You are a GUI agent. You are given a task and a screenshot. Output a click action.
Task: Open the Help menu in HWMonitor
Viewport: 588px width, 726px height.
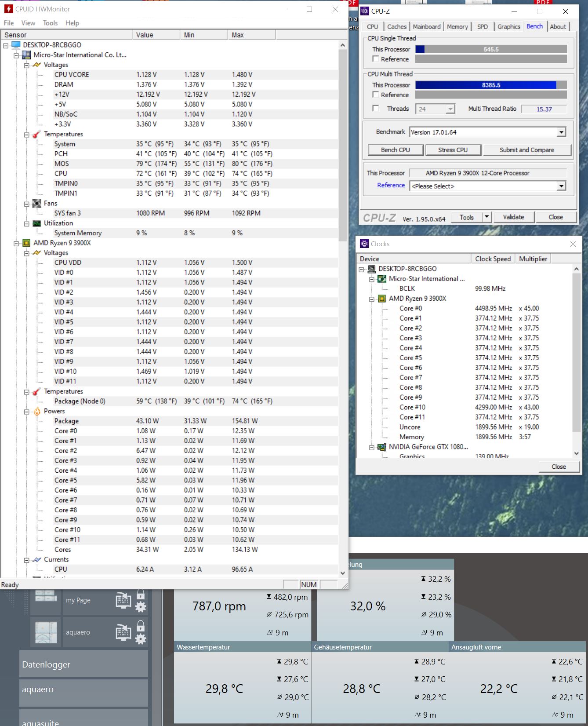(x=72, y=23)
